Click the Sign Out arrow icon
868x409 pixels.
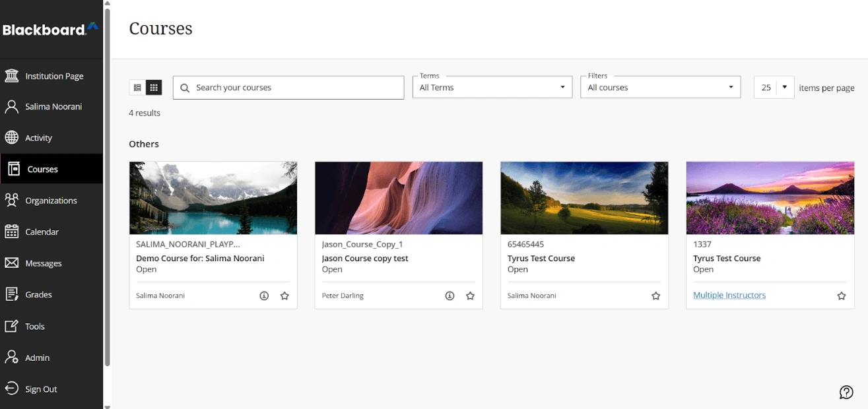(11, 389)
